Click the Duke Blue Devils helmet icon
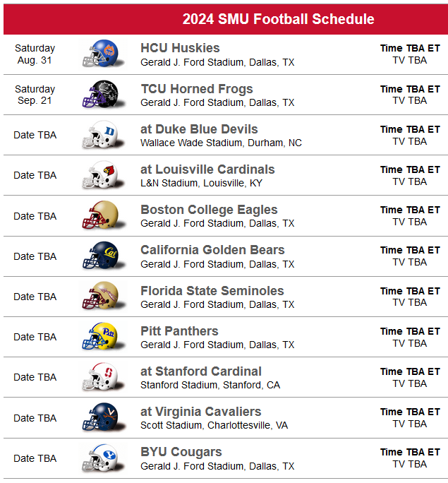 pos(103,134)
